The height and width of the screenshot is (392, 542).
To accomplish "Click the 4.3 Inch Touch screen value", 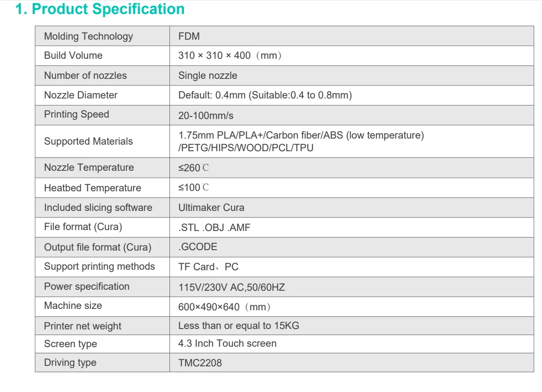I will (x=227, y=343).
